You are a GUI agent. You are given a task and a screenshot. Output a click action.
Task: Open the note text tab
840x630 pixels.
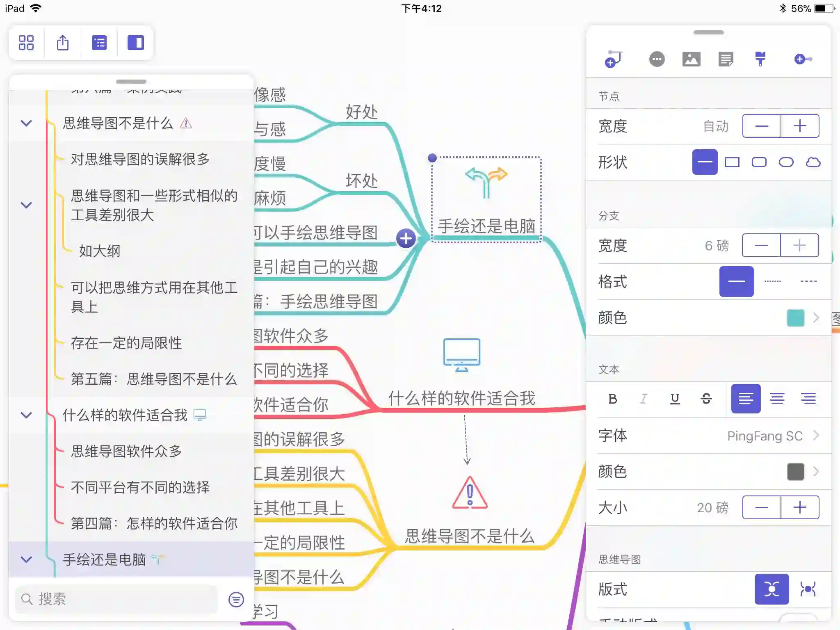[x=726, y=59]
